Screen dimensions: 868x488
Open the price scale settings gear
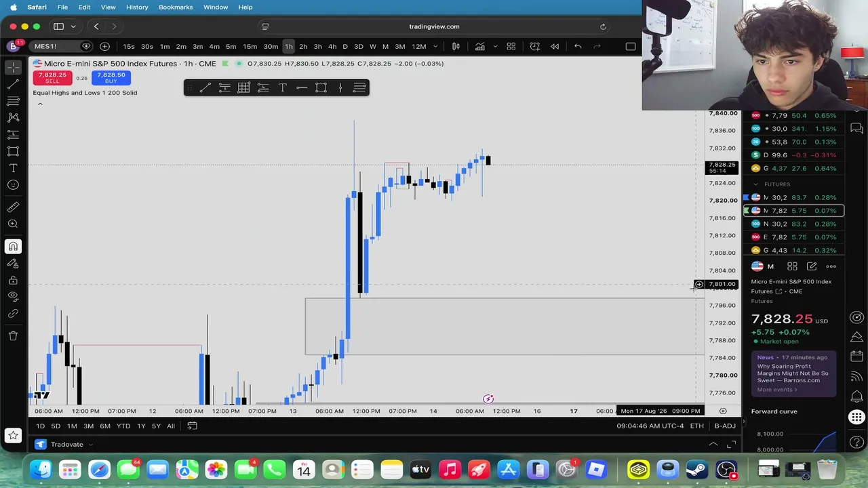coord(723,411)
